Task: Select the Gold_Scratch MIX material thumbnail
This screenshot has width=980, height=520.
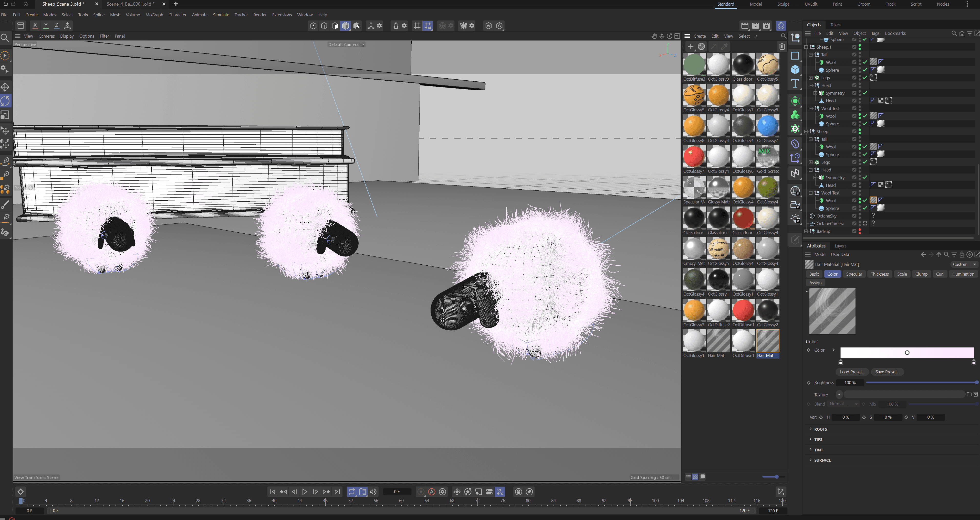Action: click(767, 157)
